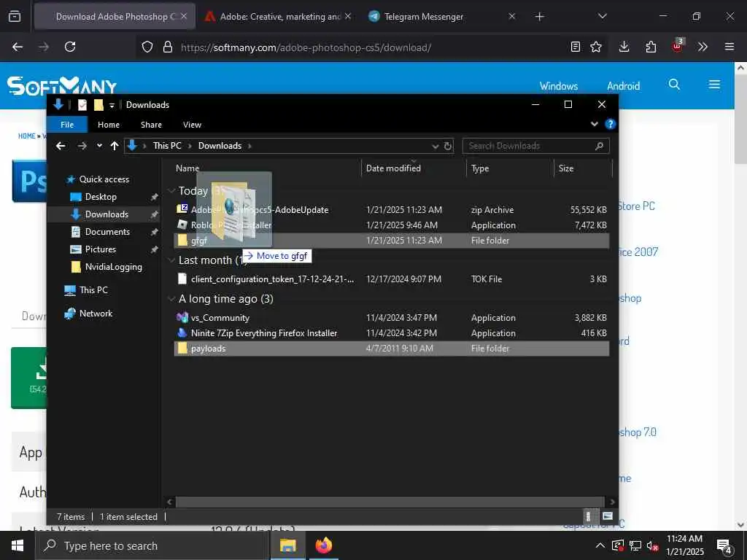Click Explorer back arrow navigation button
The image size is (747, 560).
point(61,146)
